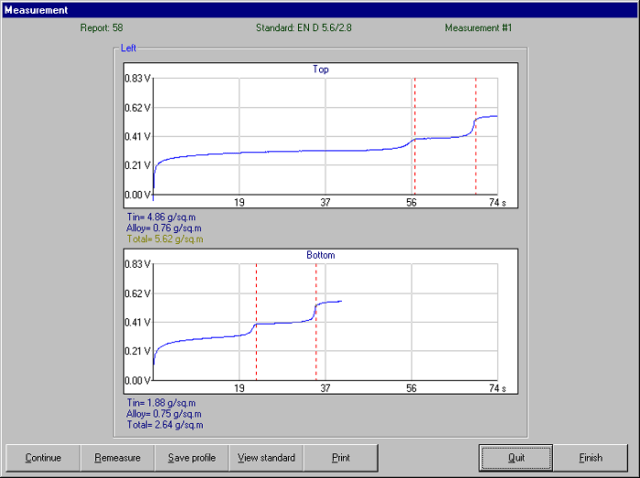The image size is (640, 478).
Task: Quit the measurement dialog
Action: coord(516,458)
